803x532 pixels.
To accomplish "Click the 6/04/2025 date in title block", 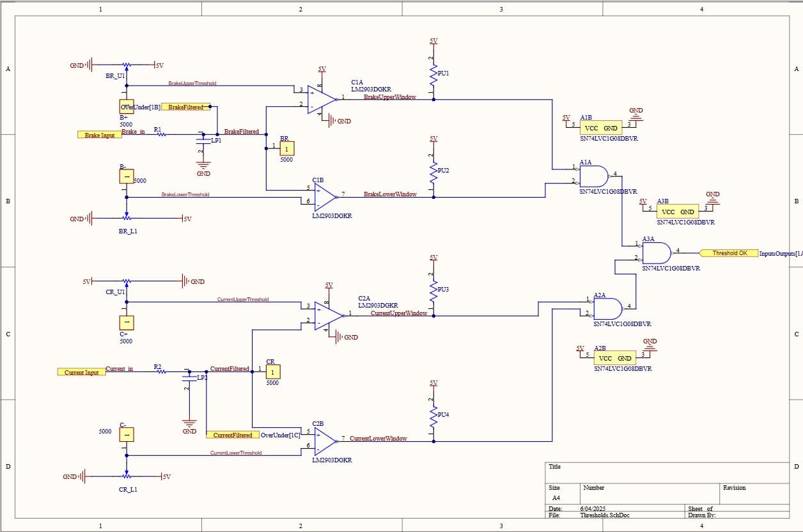I will (593, 508).
